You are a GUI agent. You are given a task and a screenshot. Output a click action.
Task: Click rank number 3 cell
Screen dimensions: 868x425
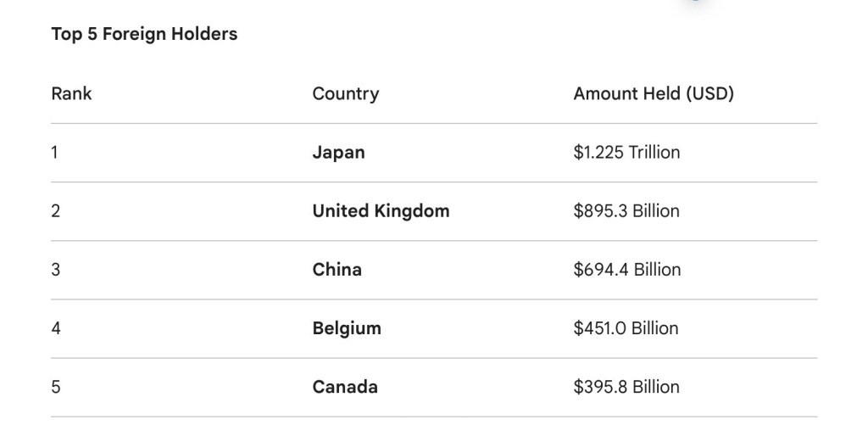55,270
